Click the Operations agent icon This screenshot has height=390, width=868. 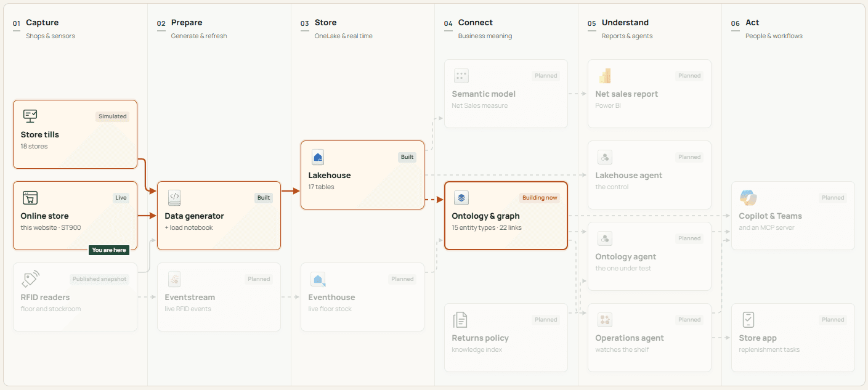click(605, 320)
